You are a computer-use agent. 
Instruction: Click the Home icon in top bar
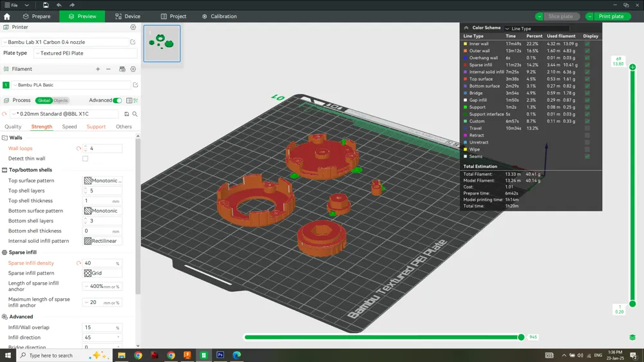pyautogui.click(x=7, y=17)
